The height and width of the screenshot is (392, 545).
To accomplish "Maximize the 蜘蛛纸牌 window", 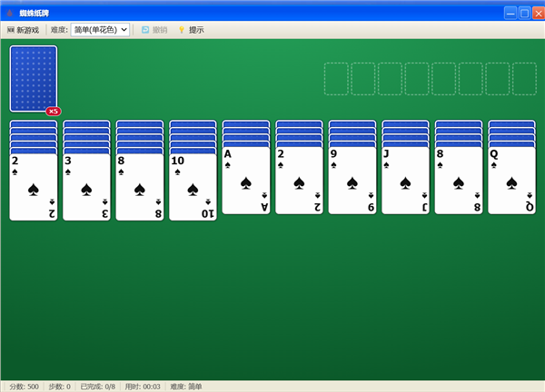I will (x=524, y=14).
